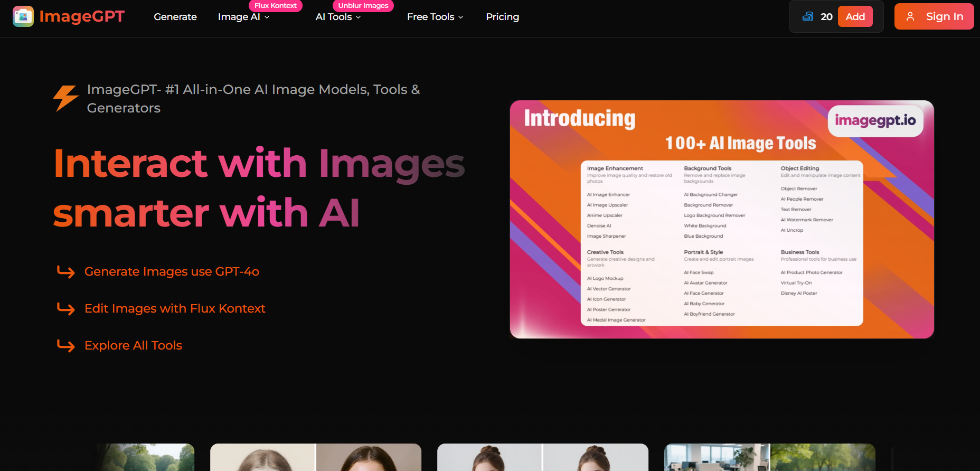980x471 pixels.
Task: Click the Unblur Images badge
Action: pyautogui.click(x=363, y=6)
